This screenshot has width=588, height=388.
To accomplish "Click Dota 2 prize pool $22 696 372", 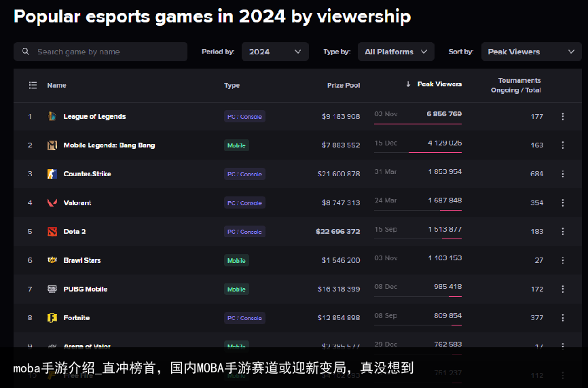I will [x=337, y=232].
